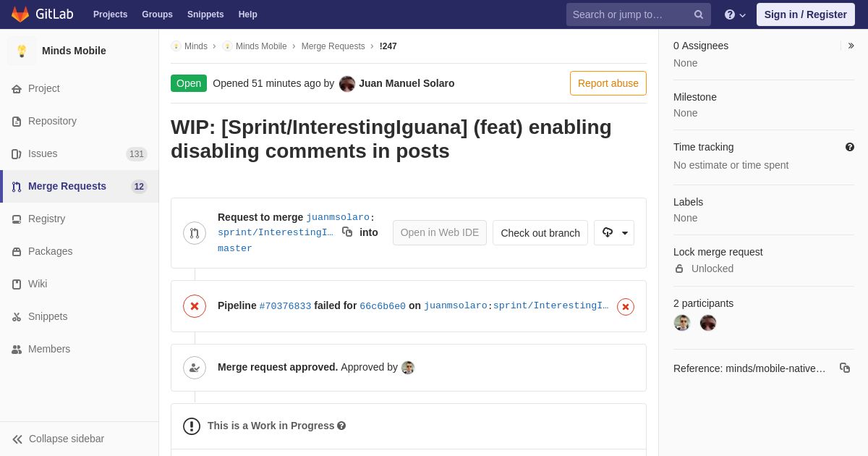
Task: Click Check out branch button
Action: tap(540, 233)
